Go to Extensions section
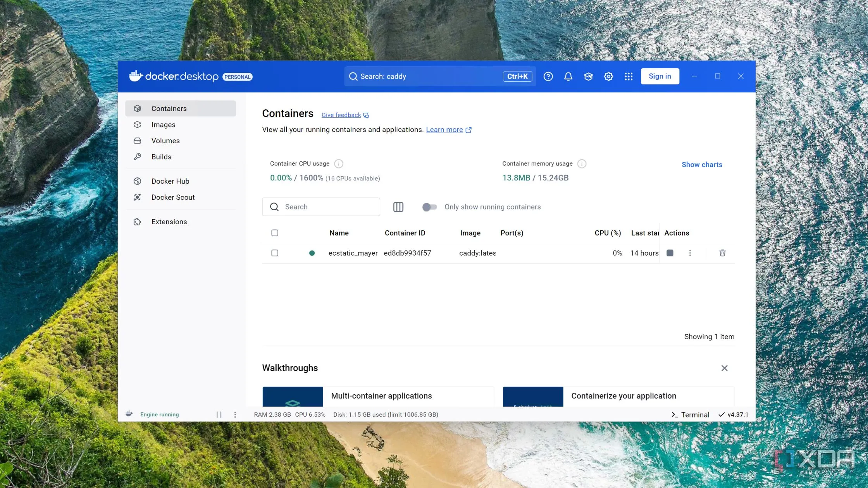The image size is (868, 488). (181, 222)
